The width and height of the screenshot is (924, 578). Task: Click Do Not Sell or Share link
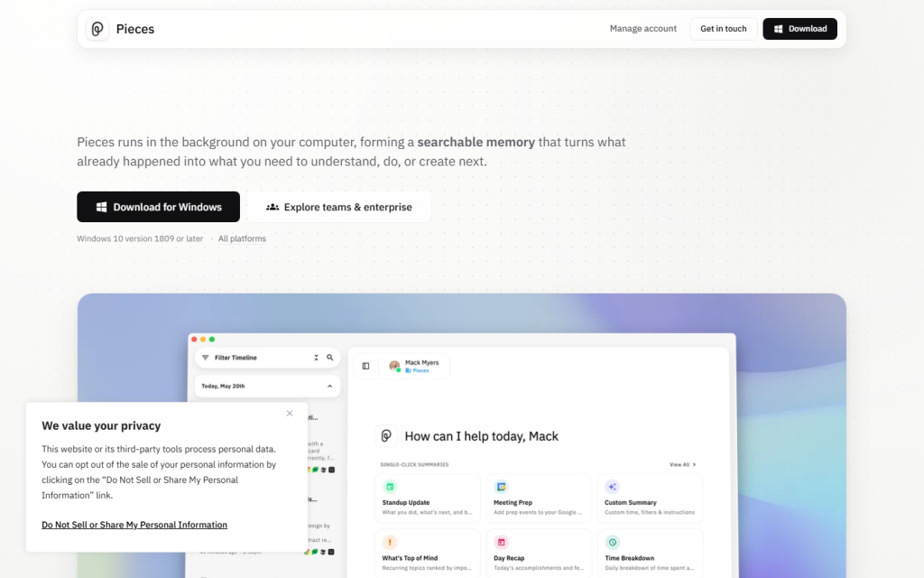(x=134, y=525)
